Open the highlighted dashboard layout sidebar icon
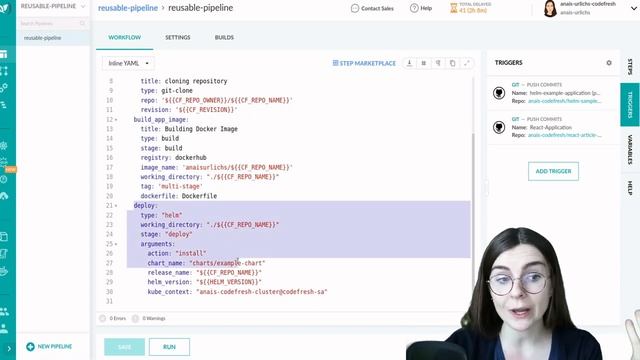The image size is (640, 360). click(x=4, y=54)
